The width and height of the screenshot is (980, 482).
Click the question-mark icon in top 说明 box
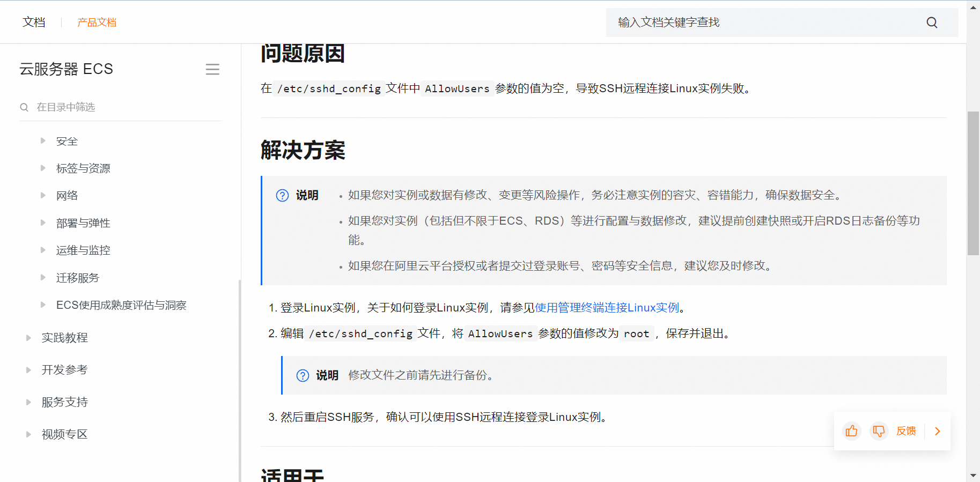click(282, 195)
